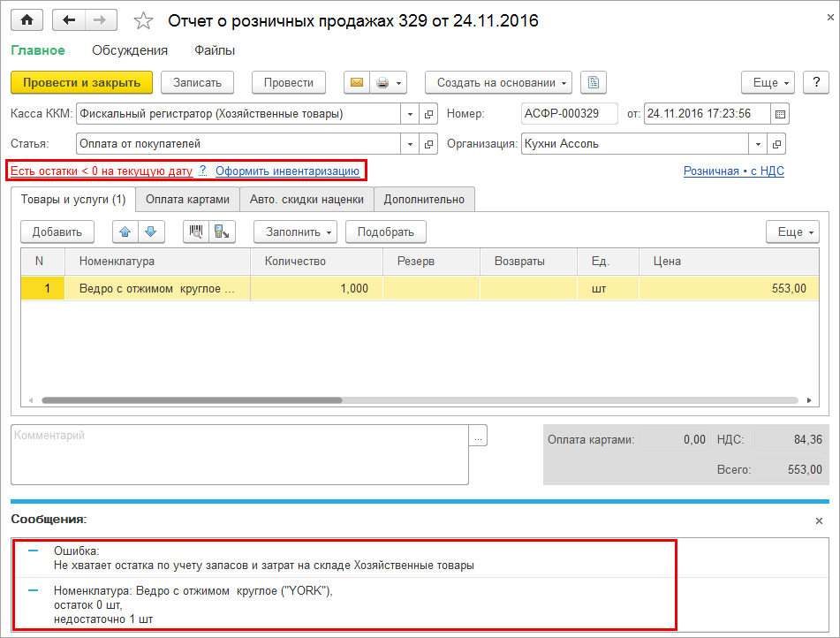Click Подобрать button

point(386,232)
